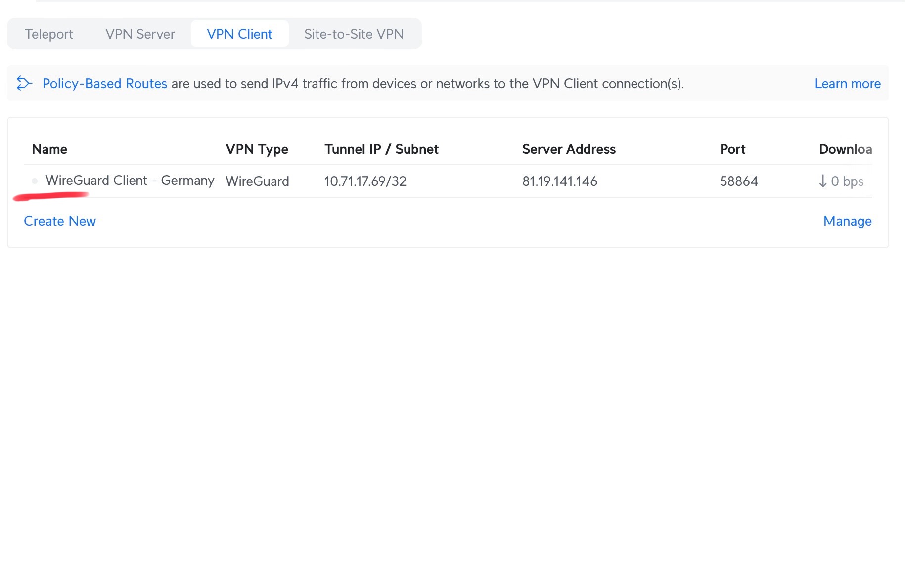Open the VPN Server tab
The width and height of the screenshot is (905, 588).
click(x=140, y=34)
